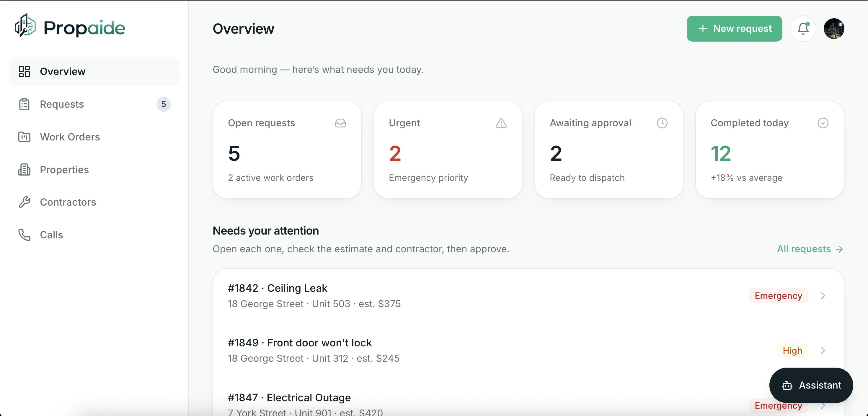Open request #1842 · Ceiling Leak title
Screen dimensions: 868x416
click(277, 288)
